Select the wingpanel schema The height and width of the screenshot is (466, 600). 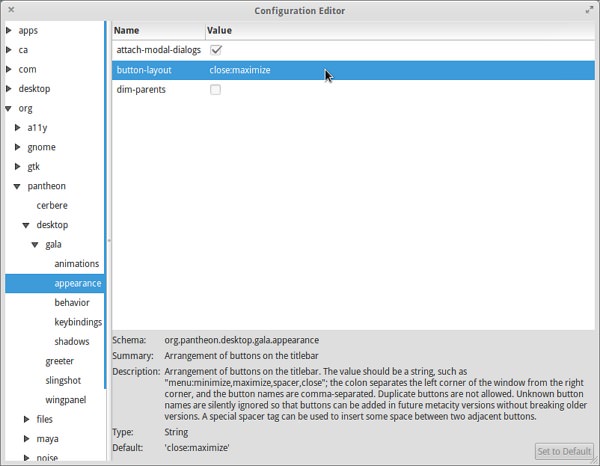[66, 400]
